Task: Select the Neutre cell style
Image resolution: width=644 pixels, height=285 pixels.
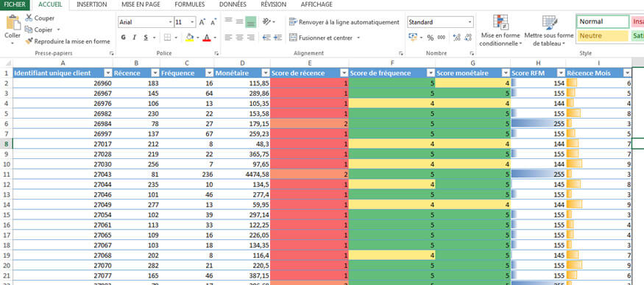Action: pyautogui.click(x=603, y=36)
